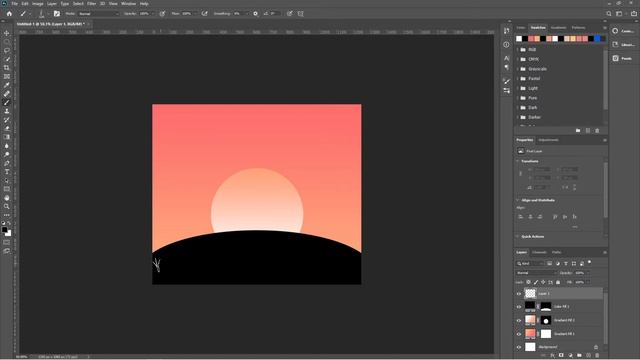This screenshot has height=360, width=640.
Task: Open the Image menu
Action: (x=38, y=4)
